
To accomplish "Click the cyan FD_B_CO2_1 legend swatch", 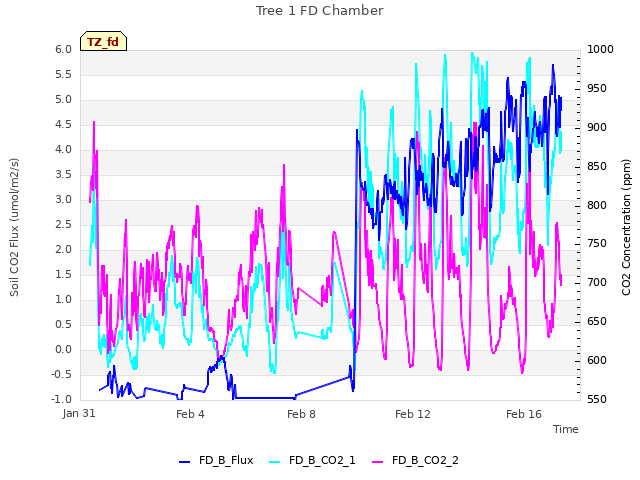I will coord(275,461).
